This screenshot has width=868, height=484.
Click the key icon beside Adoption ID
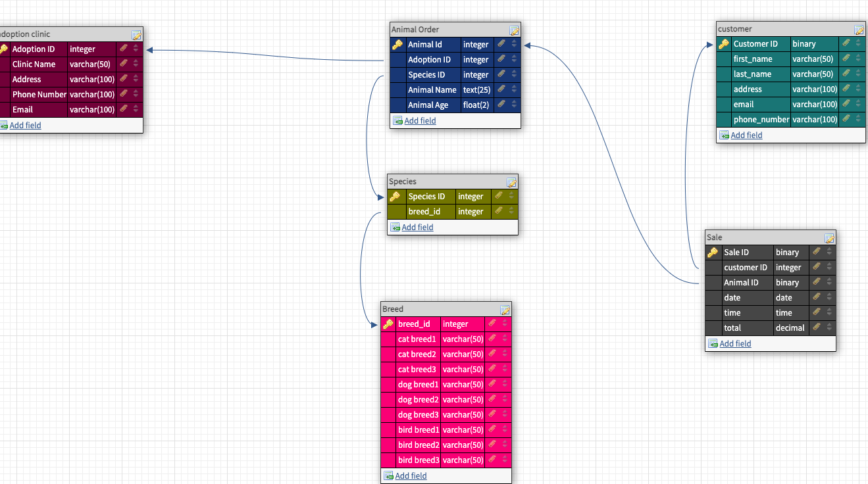click(4, 49)
